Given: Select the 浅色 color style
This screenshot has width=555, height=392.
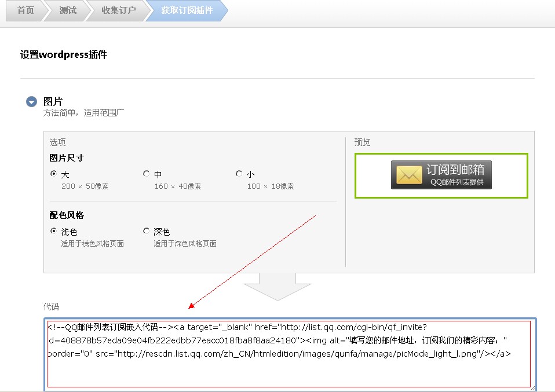Looking at the screenshot, I should click(x=53, y=231).
